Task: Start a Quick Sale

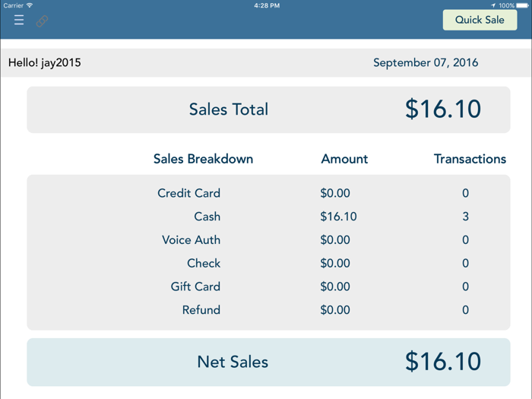Action: [480, 20]
